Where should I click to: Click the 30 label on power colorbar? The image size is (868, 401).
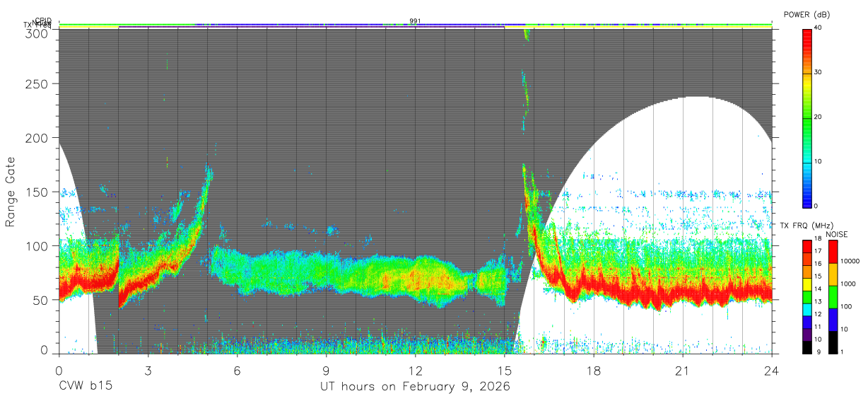819,72
